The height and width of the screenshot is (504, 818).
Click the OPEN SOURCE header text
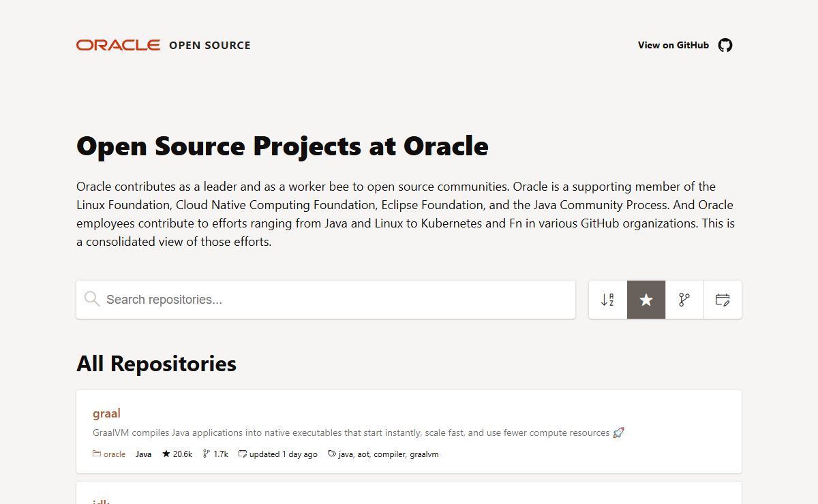coord(210,46)
